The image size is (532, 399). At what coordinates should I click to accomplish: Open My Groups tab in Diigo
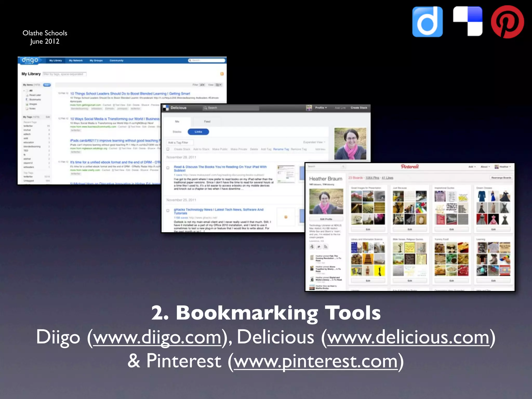pyautogui.click(x=96, y=61)
